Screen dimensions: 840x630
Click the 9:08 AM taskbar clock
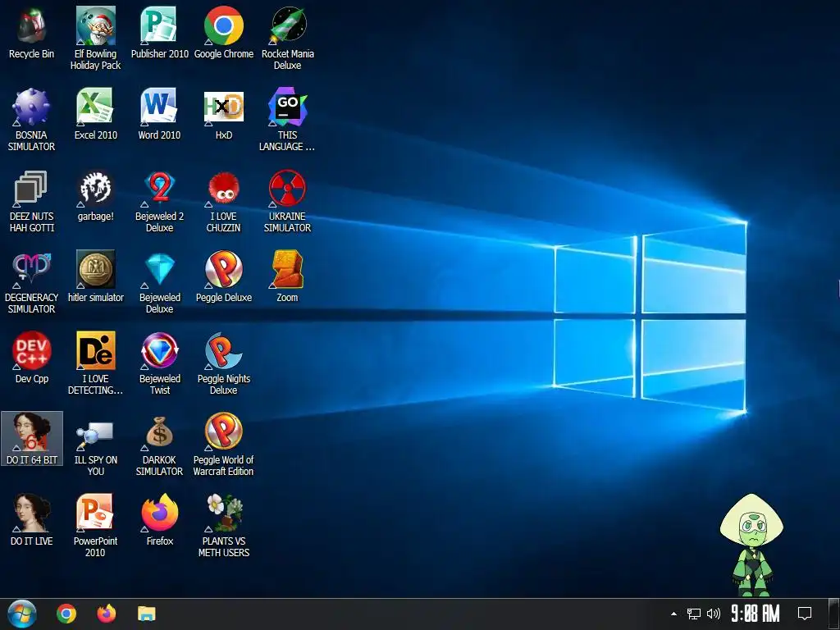[756, 614]
